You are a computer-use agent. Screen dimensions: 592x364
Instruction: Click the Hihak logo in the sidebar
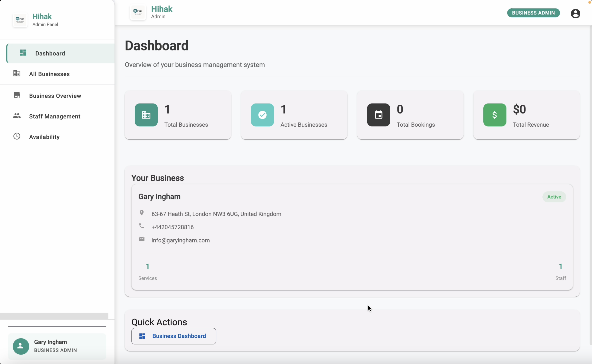[x=20, y=20]
